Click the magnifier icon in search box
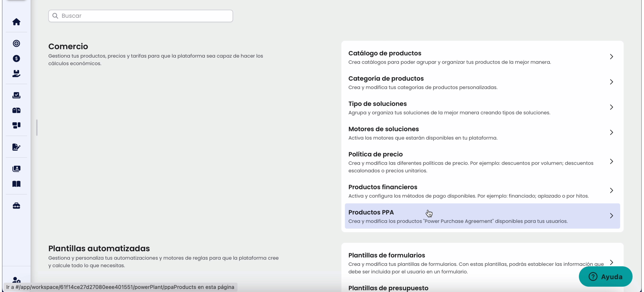Image resolution: width=644 pixels, height=292 pixels. click(55, 16)
